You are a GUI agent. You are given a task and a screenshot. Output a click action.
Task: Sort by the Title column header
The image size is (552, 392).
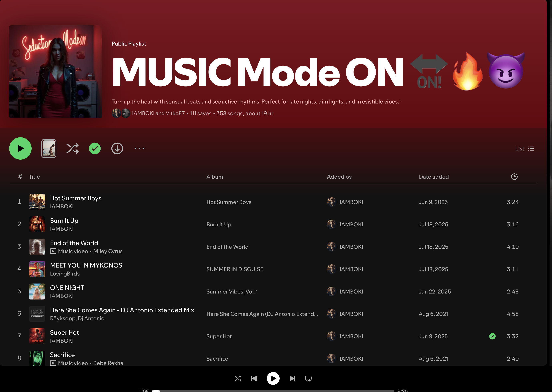[x=34, y=177]
